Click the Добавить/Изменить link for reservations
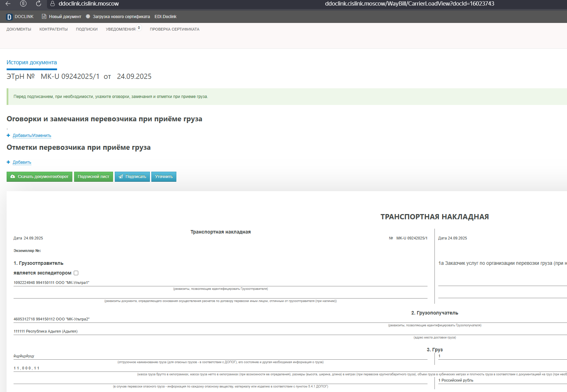567x392 pixels. point(32,136)
